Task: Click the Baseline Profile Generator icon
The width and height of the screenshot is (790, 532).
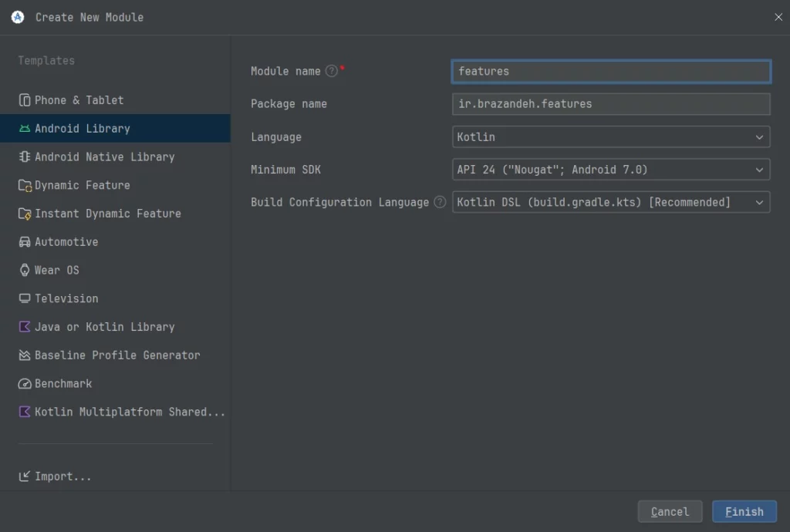Action: point(25,355)
